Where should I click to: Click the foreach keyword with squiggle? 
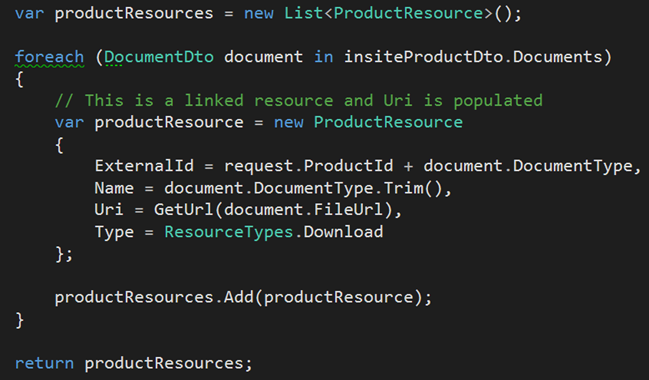tap(49, 57)
